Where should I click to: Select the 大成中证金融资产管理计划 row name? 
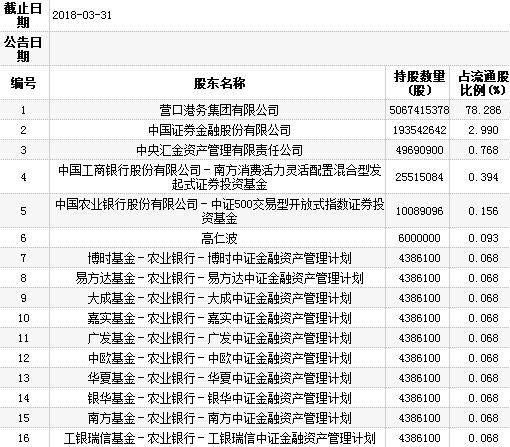point(219,298)
